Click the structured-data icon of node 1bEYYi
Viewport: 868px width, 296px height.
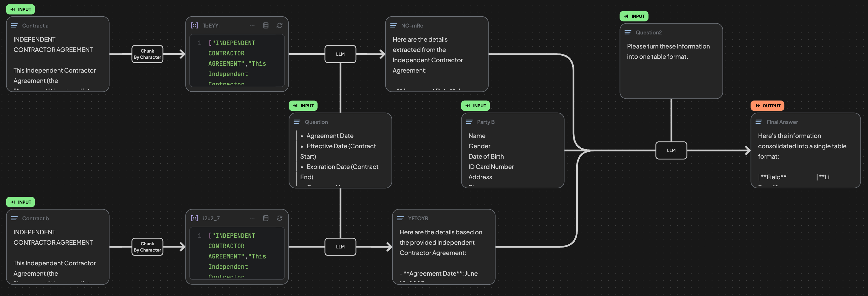click(194, 26)
